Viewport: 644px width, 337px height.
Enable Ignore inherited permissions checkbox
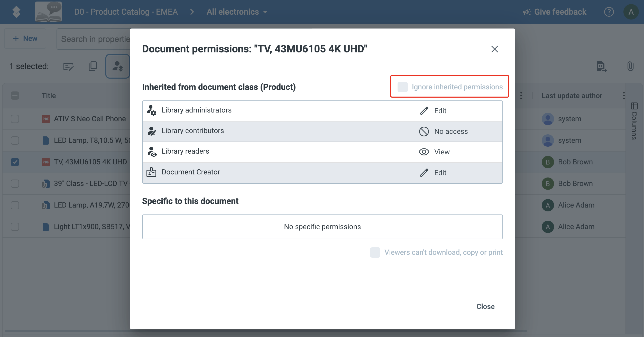click(402, 87)
